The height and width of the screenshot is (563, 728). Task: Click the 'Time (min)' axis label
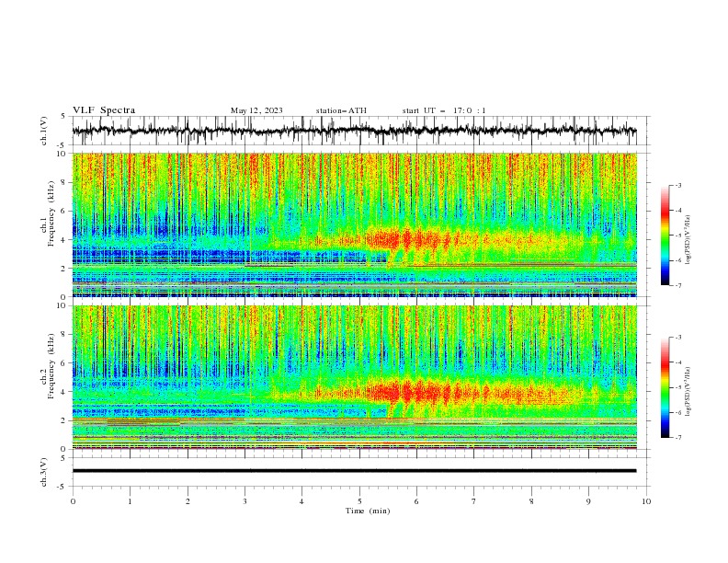[368, 511]
